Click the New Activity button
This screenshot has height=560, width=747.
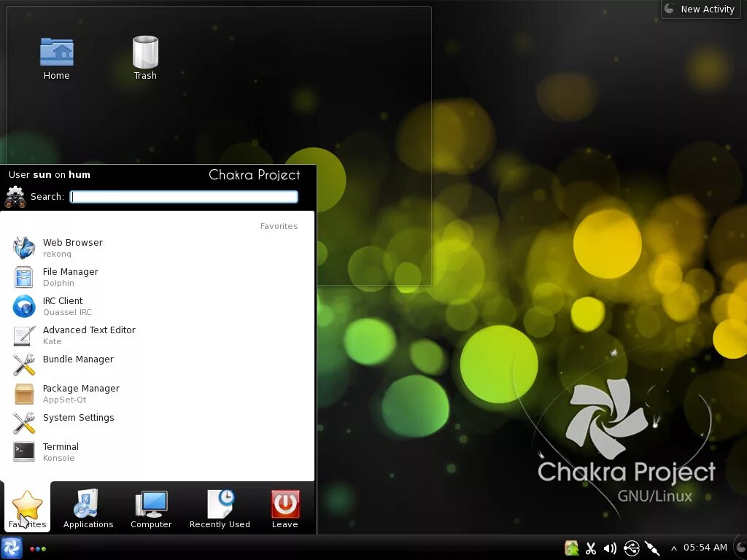700,9
